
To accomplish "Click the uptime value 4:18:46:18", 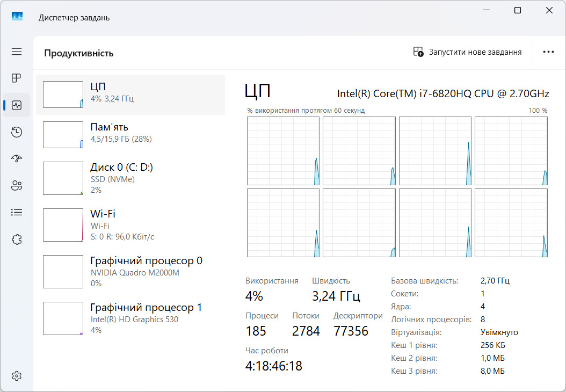I will pos(274,366).
